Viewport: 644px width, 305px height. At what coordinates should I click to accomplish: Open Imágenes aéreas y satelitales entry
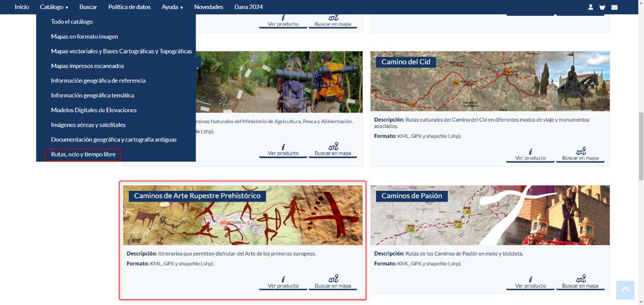coord(88,125)
